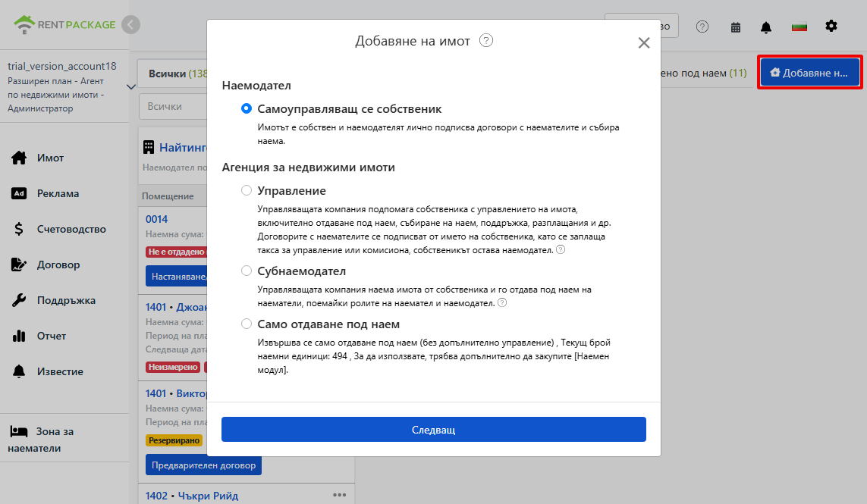This screenshot has height=504, width=867.
Task: Select the Само отдаване под наем option
Action: pyautogui.click(x=246, y=324)
